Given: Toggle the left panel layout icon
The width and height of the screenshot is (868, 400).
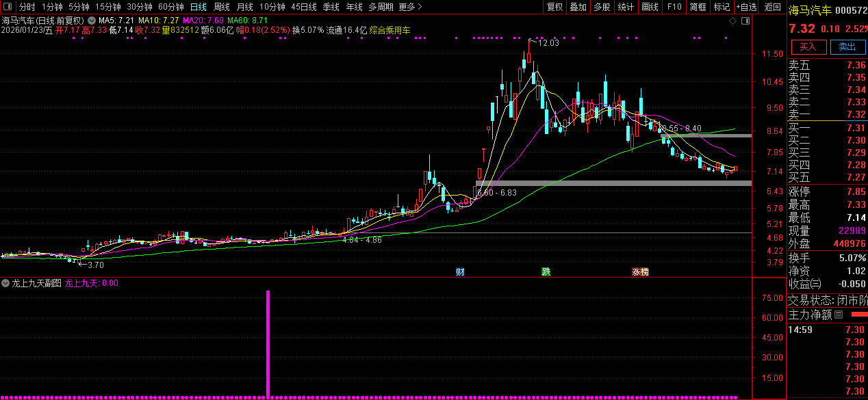Looking at the screenshot, I should (x=6, y=7).
